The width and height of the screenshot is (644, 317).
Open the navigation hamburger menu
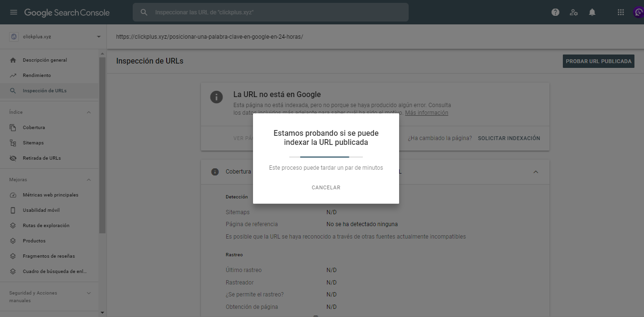[x=13, y=12]
